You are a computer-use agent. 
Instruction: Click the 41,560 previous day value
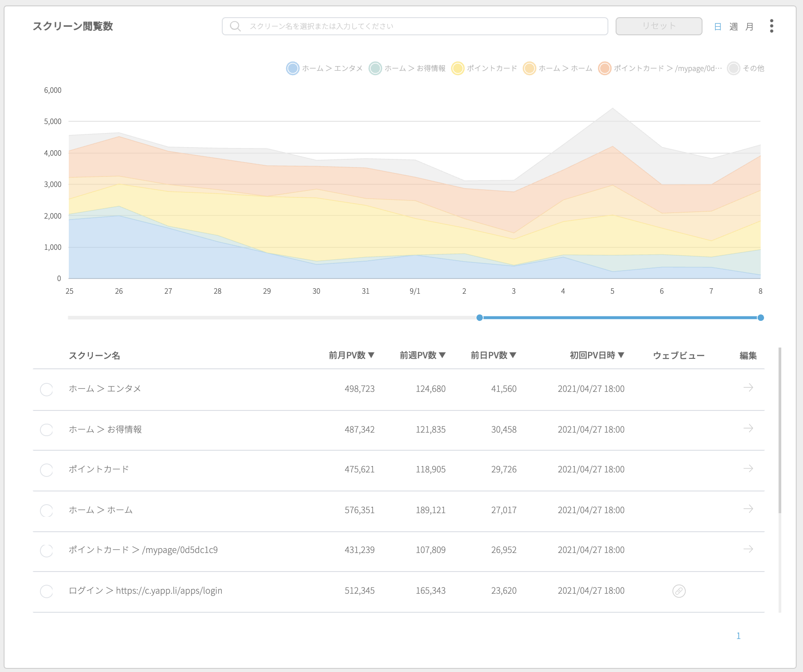point(504,389)
